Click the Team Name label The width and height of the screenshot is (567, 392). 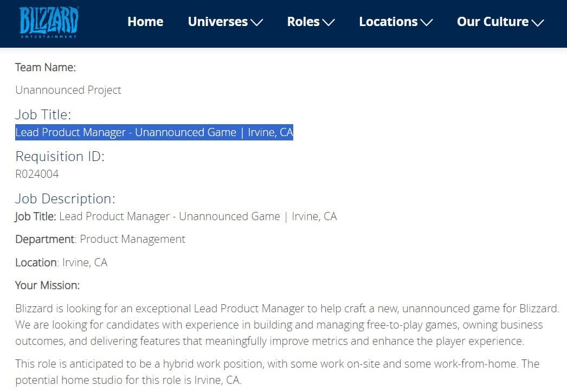46,68
